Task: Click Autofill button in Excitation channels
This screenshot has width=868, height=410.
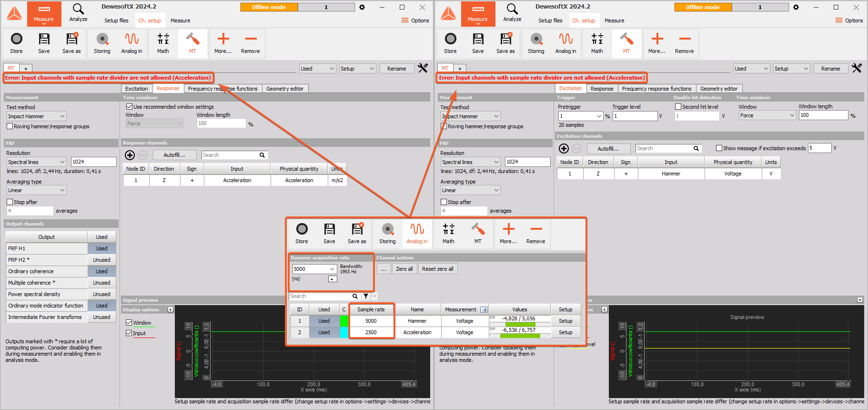Action: coord(608,149)
